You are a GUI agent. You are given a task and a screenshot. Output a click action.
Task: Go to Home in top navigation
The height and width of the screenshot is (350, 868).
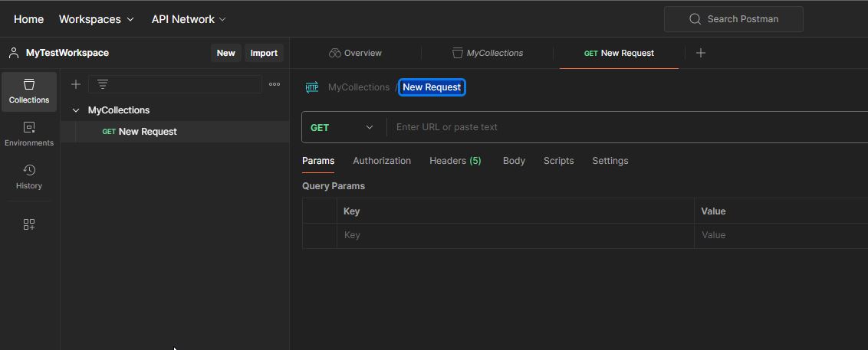tap(29, 19)
